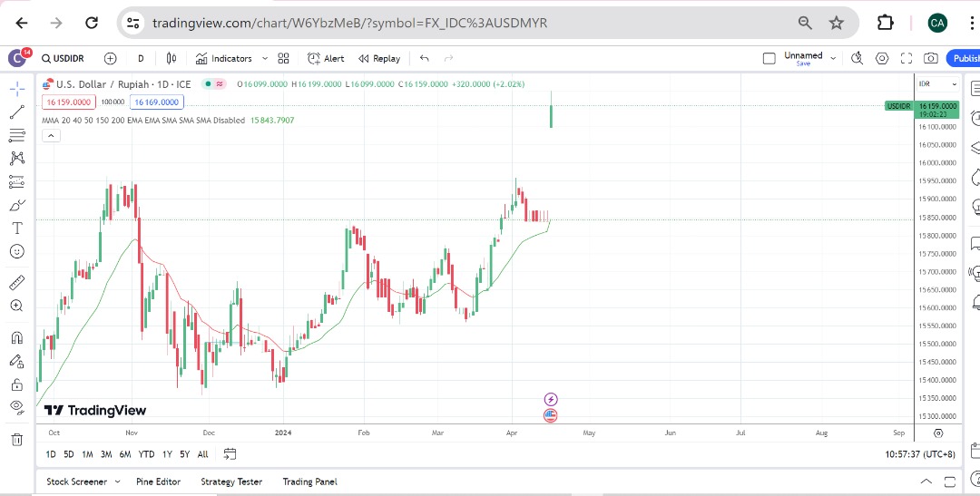The height and width of the screenshot is (496, 980).
Task: Select the crosshair cursor tool
Action: click(x=17, y=89)
